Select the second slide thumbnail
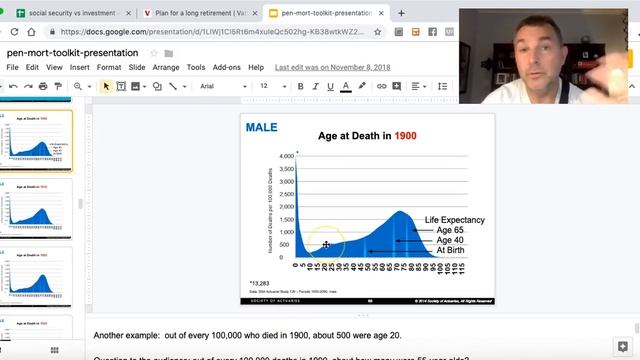Screen dimensions: 640x360 click(x=36, y=209)
